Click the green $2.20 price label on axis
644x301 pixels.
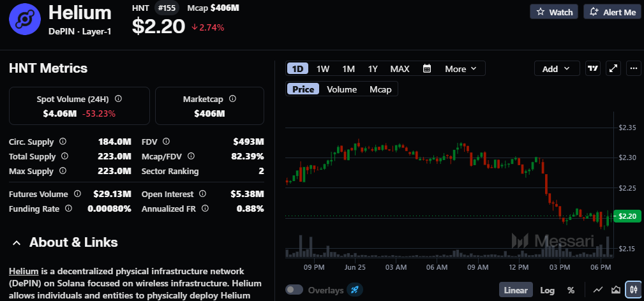627,216
